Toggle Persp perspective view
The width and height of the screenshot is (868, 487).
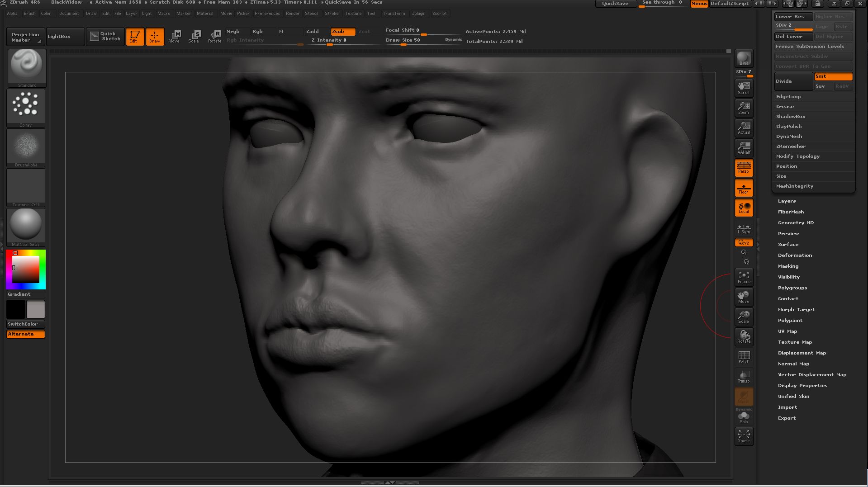point(744,167)
